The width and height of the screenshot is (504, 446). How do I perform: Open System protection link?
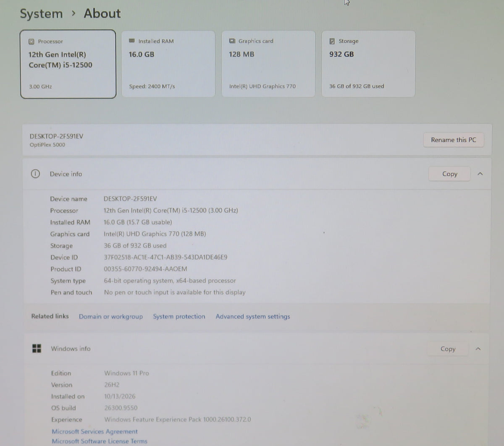pyautogui.click(x=179, y=316)
